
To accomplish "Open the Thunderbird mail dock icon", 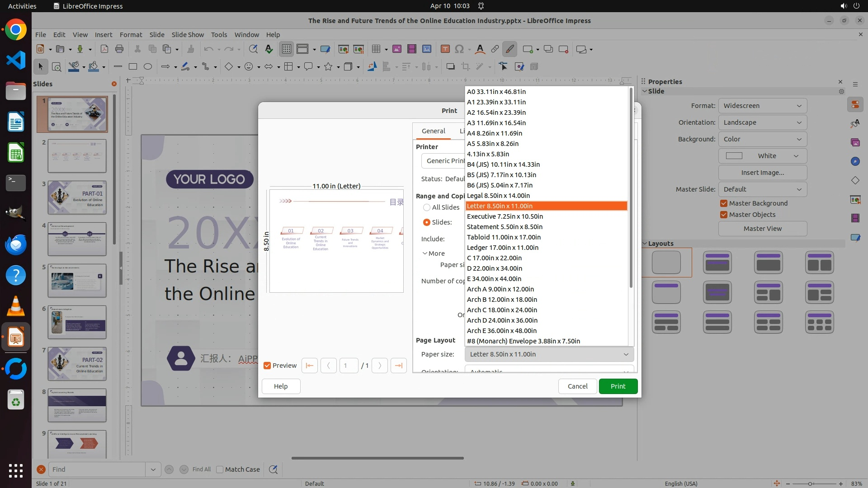I will point(15,244).
